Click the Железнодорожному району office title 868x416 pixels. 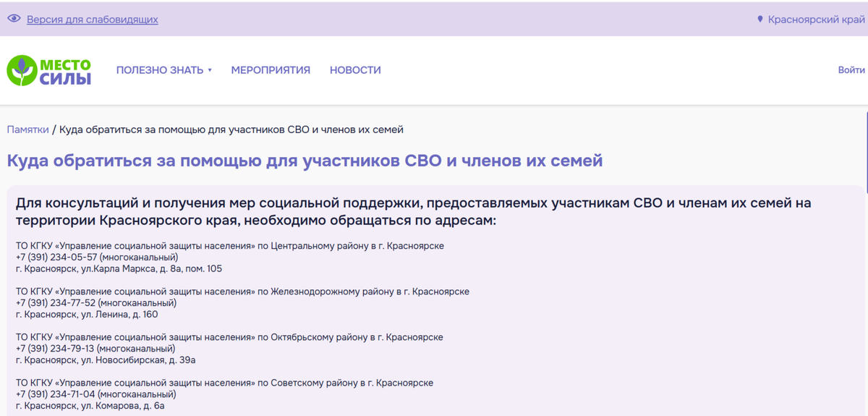pyautogui.click(x=242, y=292)
